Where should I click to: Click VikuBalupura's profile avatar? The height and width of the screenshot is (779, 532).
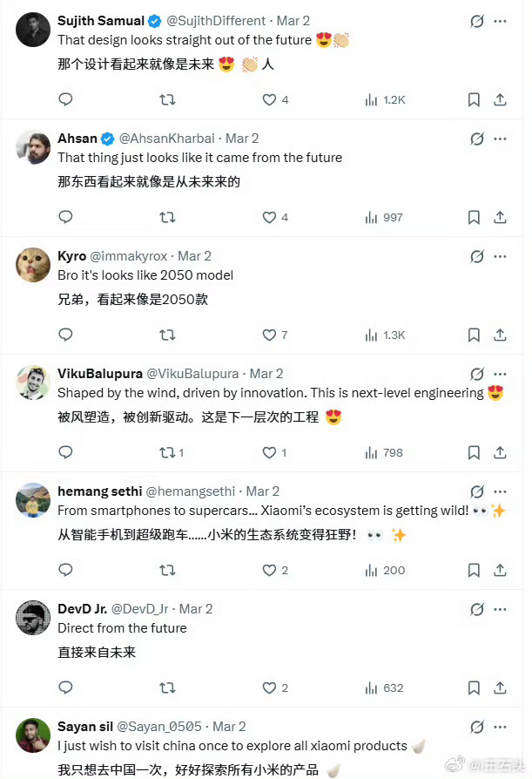coord(32,383)
